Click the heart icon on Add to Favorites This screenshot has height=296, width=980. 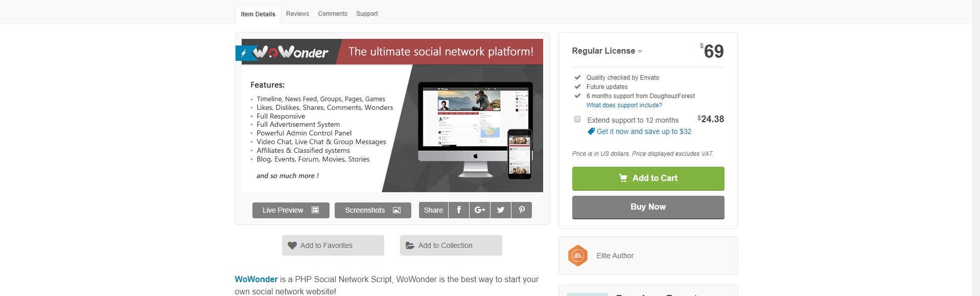(292, 245)
